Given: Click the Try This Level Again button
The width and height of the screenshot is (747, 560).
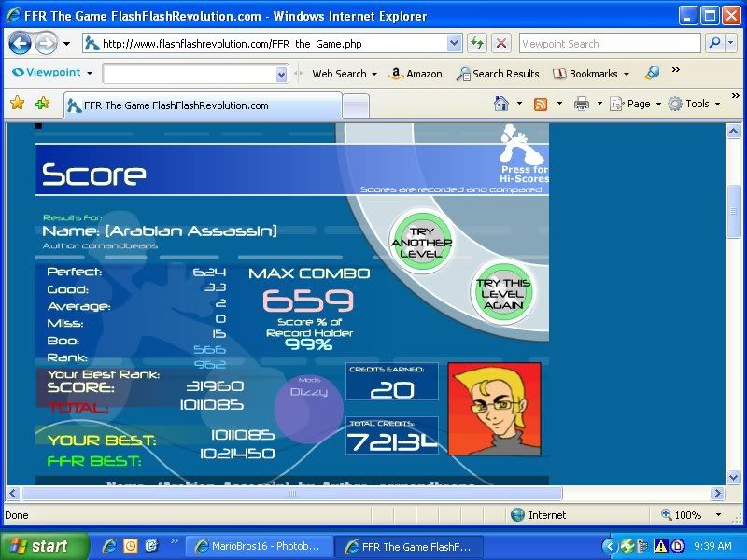Looking at the screenshot, I should pyautogui.click(x=502, y=293).
